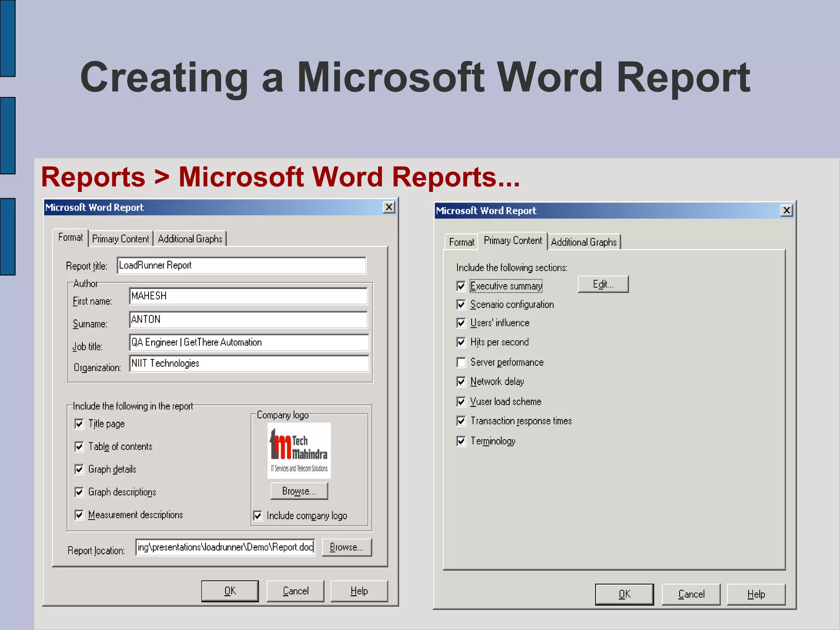Focus the First name field containing MAHESH
This screenshot has height=630, width=840.
tap(248, 296)
